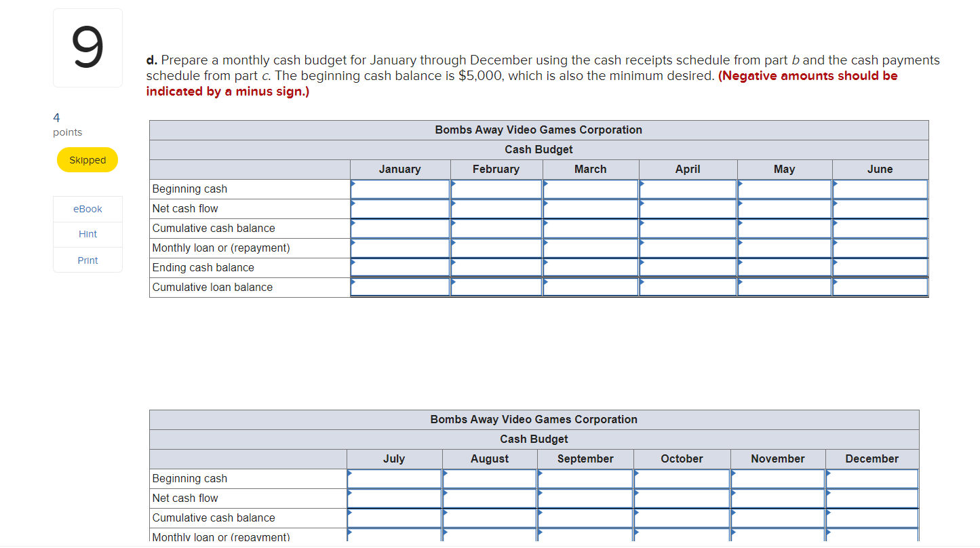Select June Beginning cash input cell
The width and height of the screenshot is (980, 548).
click(x=880, y=189)
